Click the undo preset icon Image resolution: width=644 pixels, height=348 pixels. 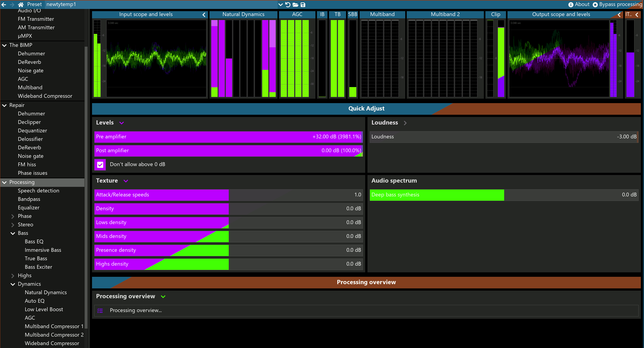(x=288, y=4)
